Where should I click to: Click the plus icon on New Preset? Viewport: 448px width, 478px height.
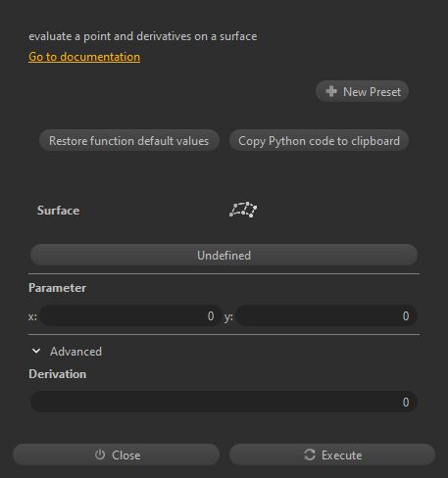(x=331, y=91)
